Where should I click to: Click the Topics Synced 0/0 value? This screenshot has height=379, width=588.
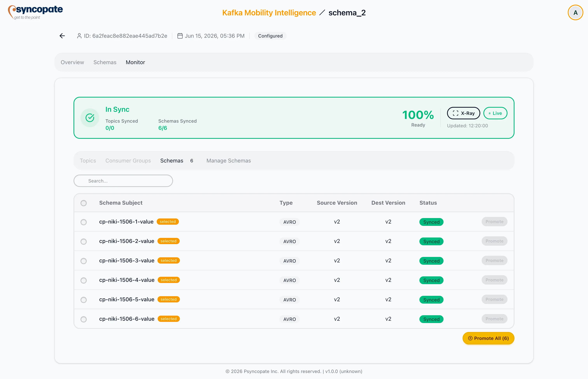click(110, 128)
